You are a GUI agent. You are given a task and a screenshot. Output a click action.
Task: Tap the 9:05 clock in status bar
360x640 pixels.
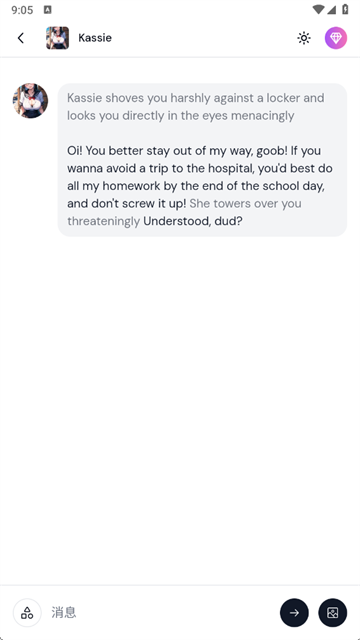(22, 10)
